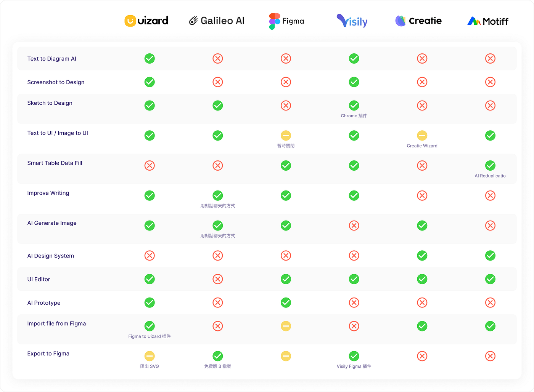Click the Figma logo
Viewport: 534px width, 392px height.
tap(286, 21)
